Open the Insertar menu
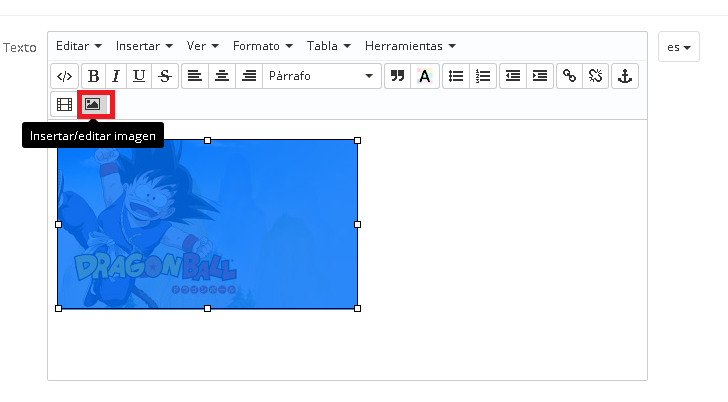The height and width of the screenshot is (402, 728). coord(144,46)
